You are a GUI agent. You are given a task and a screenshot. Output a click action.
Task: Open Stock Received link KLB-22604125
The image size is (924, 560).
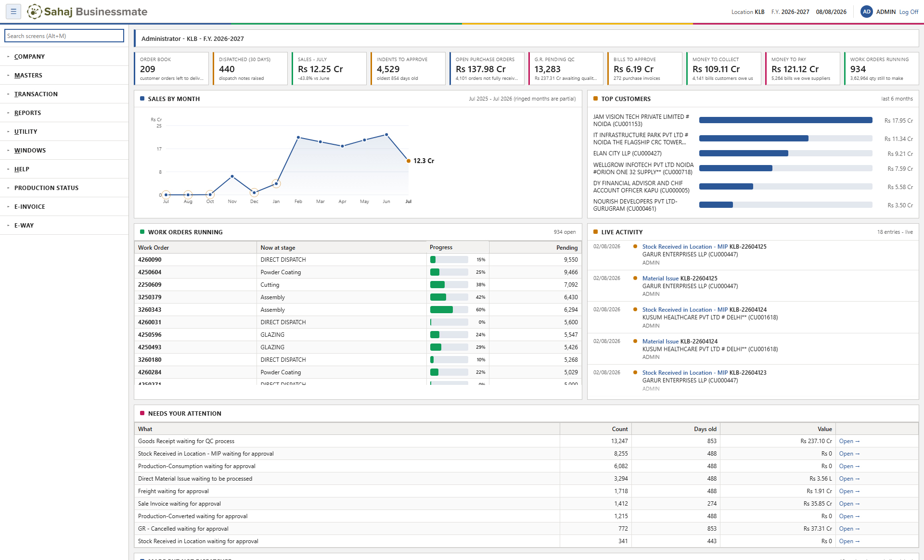click(704, 246)
